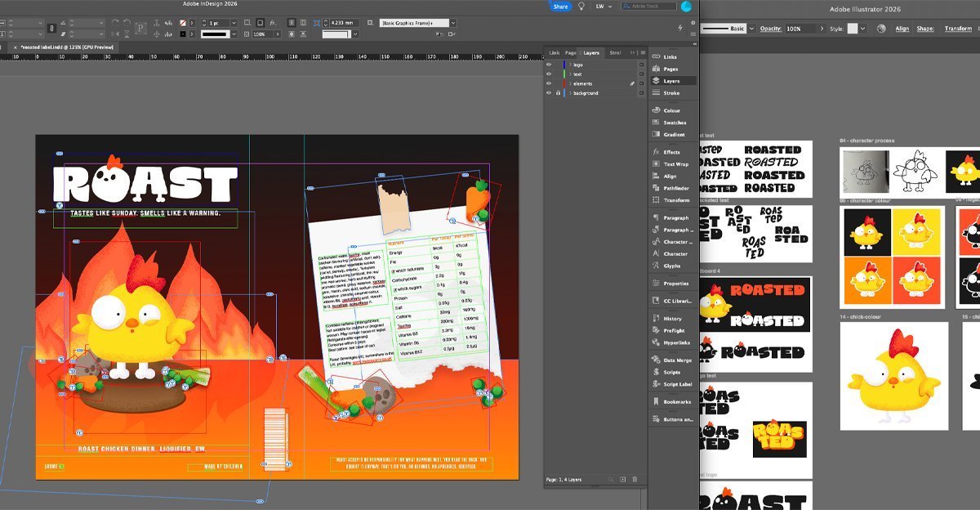Click Illustrator's Transform link

pyautogui.click(x=959, y=29)
